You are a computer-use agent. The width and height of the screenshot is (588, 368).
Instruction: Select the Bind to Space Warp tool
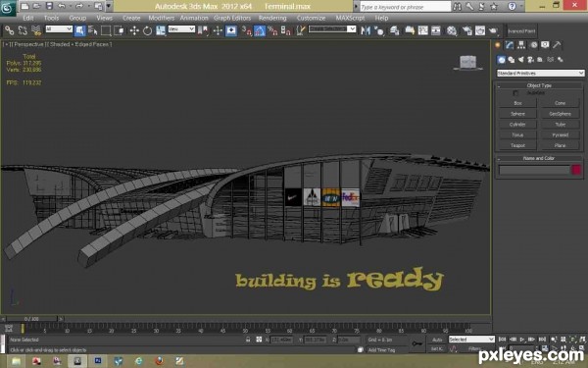coord(36,30)
